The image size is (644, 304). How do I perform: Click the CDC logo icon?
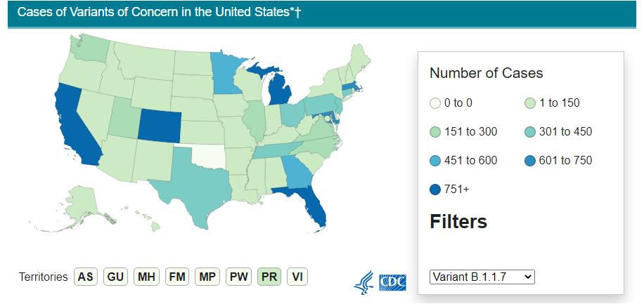pos(392,283)
